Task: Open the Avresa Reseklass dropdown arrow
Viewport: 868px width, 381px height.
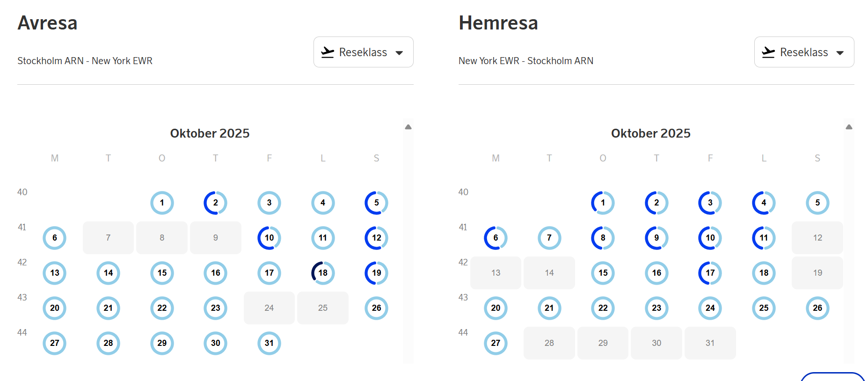Action: tap(399, 53)
